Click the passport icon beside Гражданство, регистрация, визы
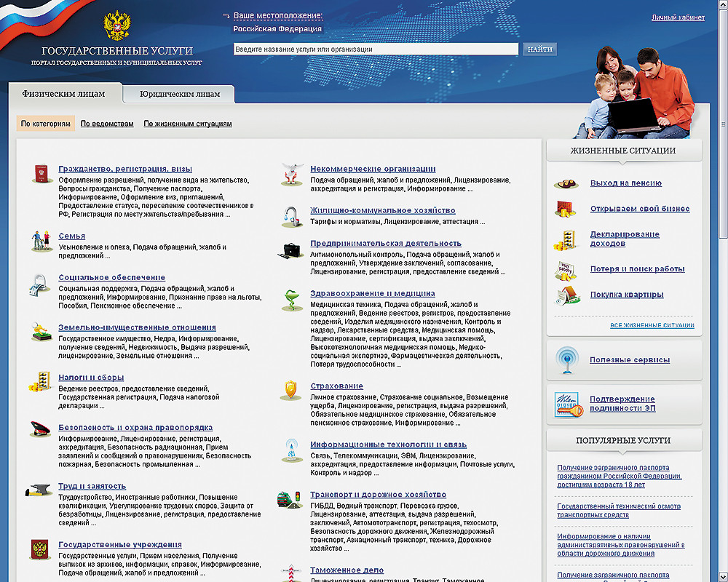 pos(40,174)
